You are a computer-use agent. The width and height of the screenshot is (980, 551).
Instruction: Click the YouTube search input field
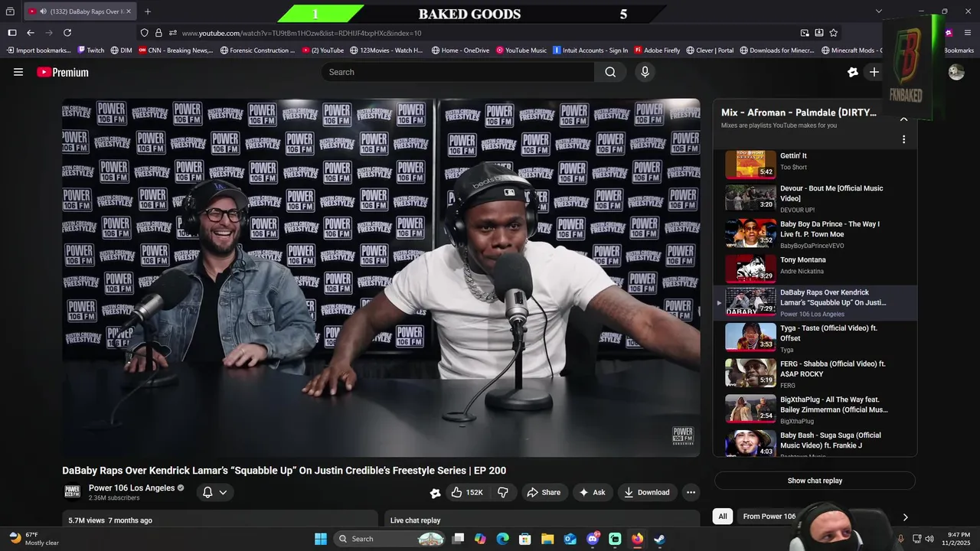(x=458, y=72)
